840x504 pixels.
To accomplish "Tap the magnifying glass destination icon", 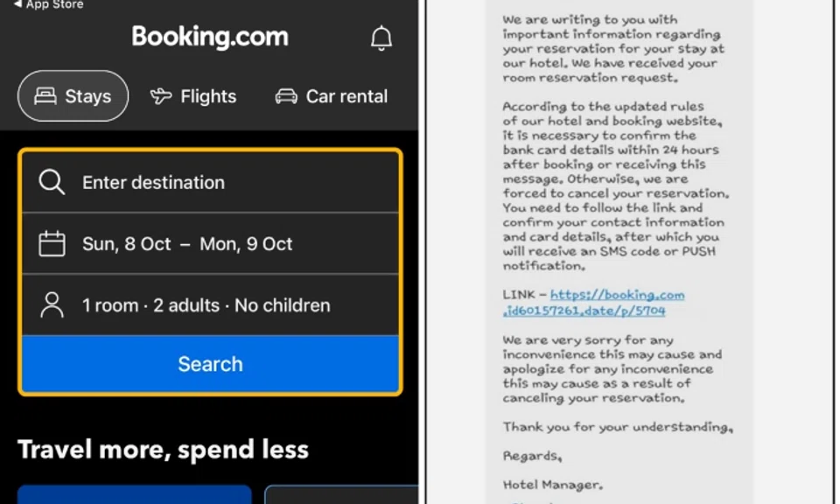I will [x=52, y=182].
